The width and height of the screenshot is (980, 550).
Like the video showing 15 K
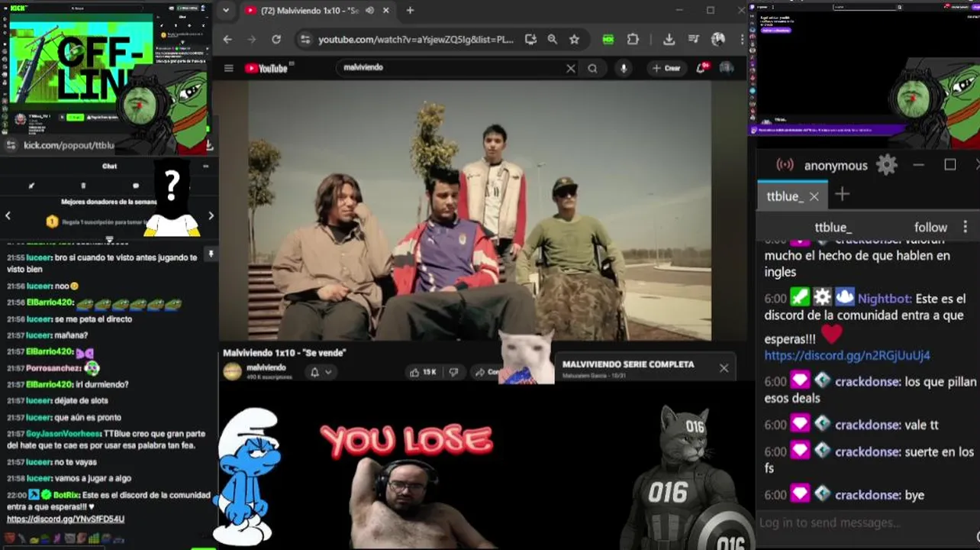point(423,372)
